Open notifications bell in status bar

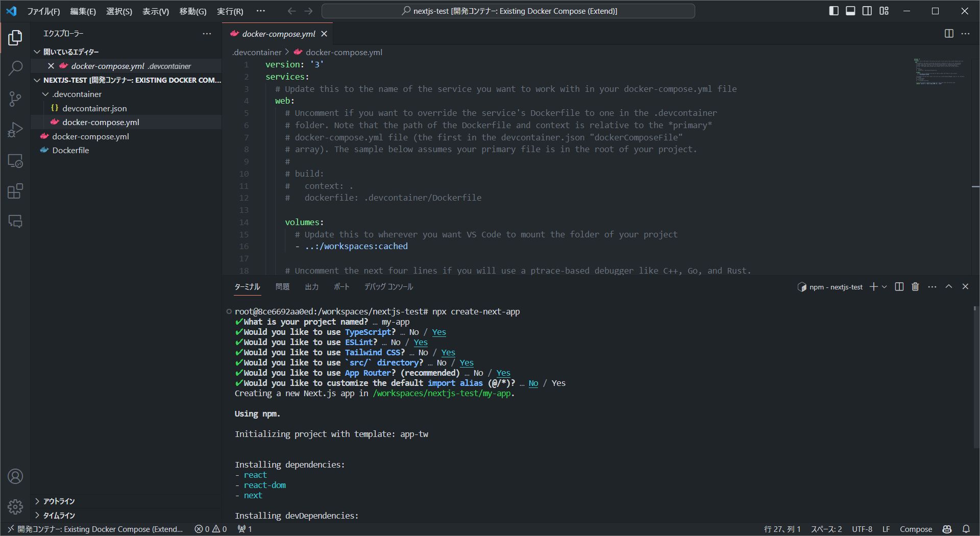click(966, 529)
